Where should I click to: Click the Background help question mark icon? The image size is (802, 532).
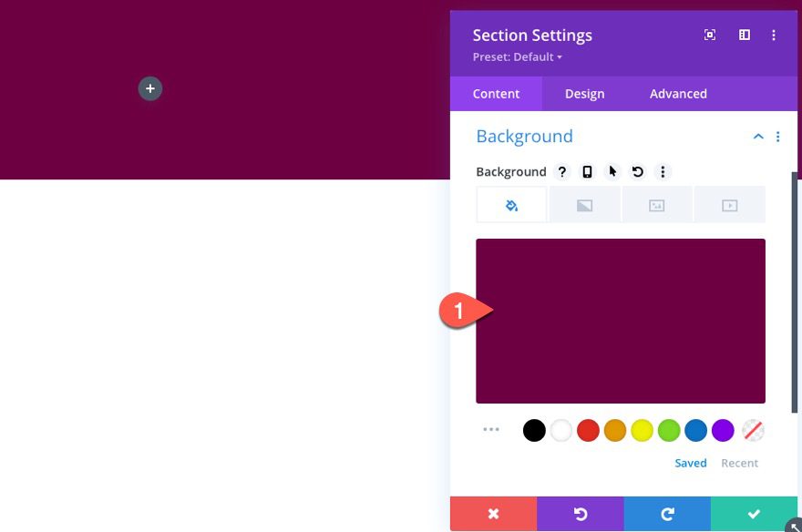pos(562,171)
